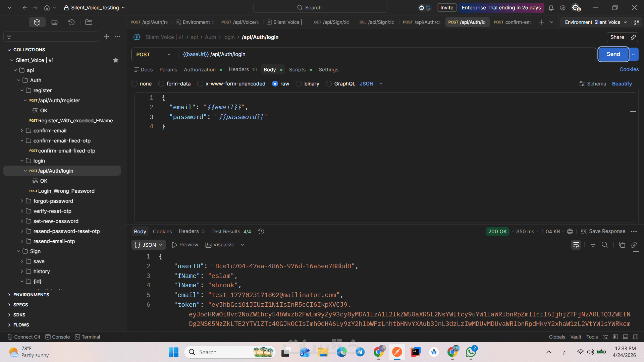Open the History sidebar icon
This screenshot has width=644, height=362.
pyautogui.click(x=71, y=22)
